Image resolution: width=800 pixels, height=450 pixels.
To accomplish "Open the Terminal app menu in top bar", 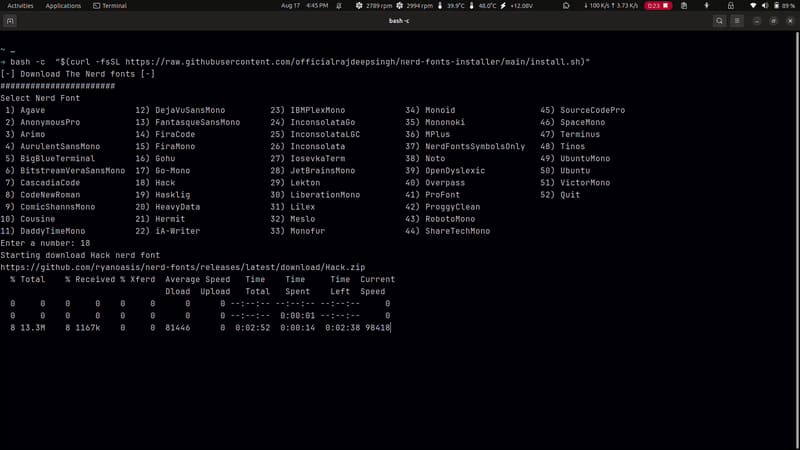I will pyautogui.click(x=110, y=6).
